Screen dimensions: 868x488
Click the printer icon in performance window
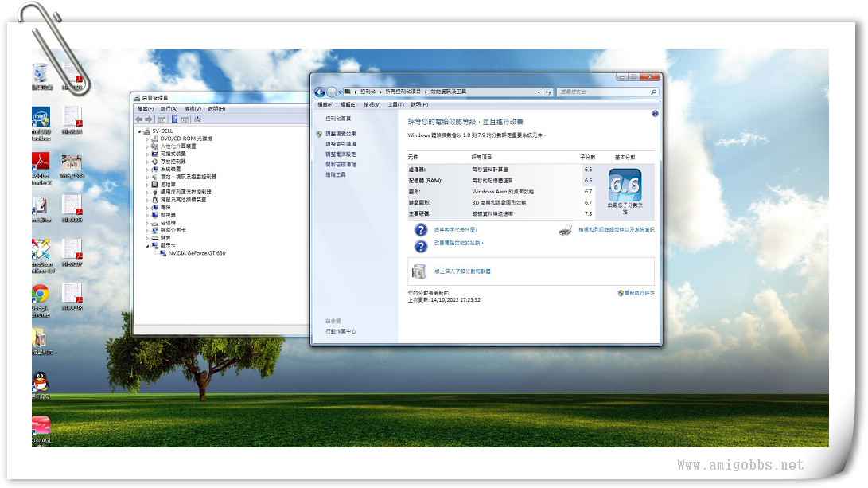click(565, 230)
